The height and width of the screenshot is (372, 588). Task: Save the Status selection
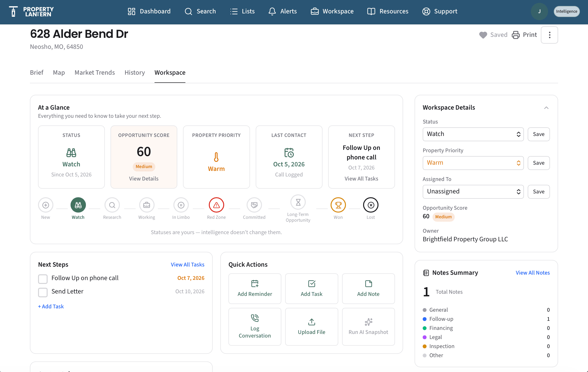tap(539, 134)
